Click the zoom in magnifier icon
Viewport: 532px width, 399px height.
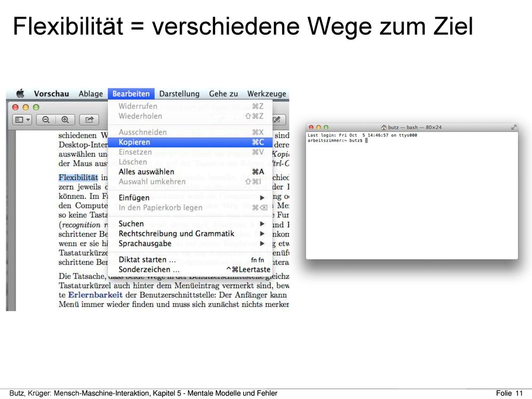pyautogui.click(x=65, y=119)
